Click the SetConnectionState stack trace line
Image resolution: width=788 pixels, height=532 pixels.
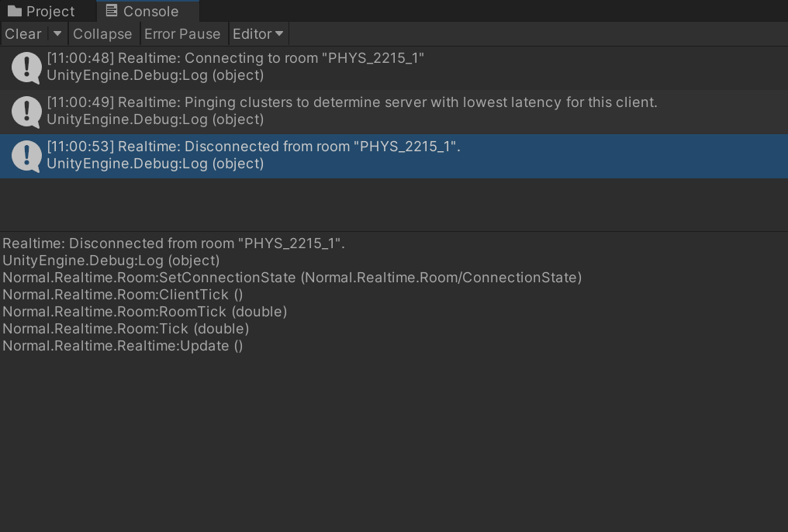tap(292, 278)
